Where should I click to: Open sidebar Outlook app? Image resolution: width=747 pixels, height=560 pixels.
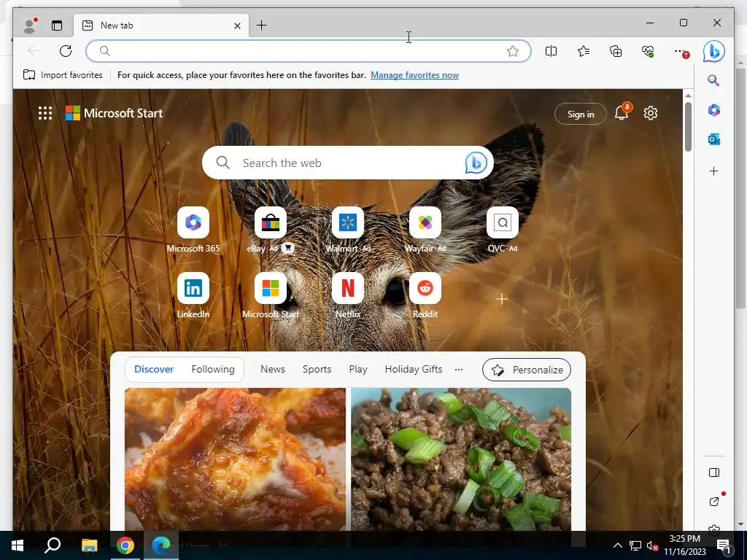click(713, 139)
